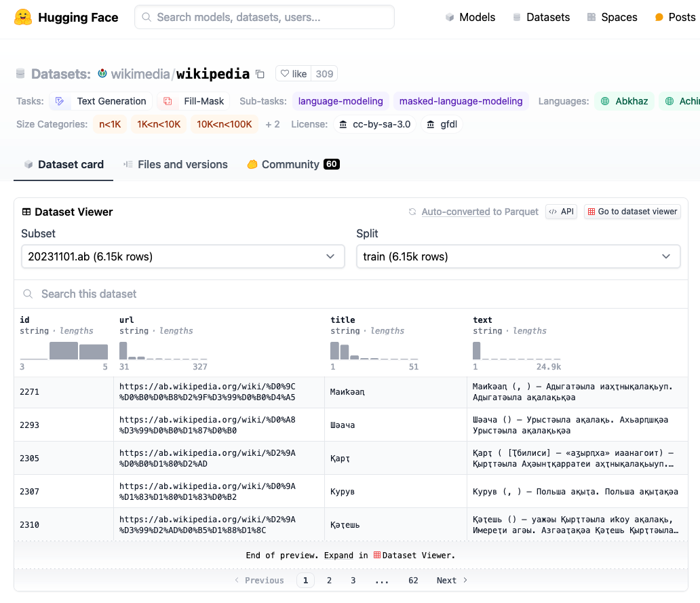The width and height of the screenshot is (700, 603).
Task: Click the id column length histogram
Action: [64, 351]
